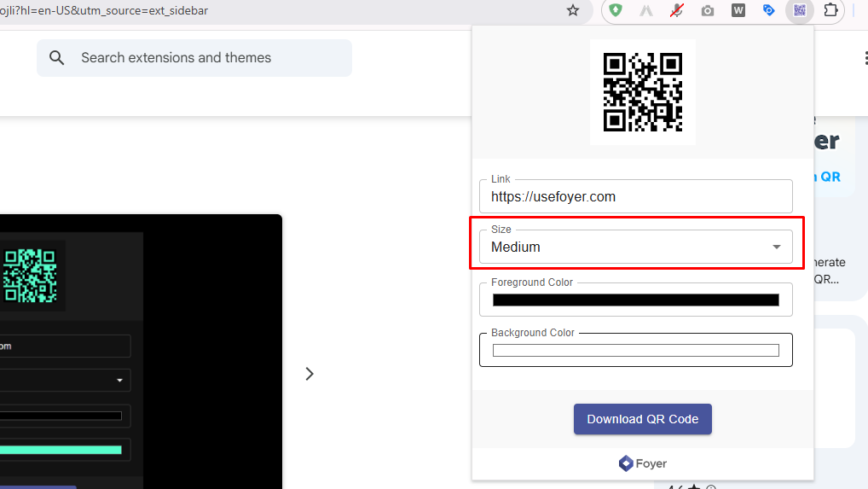Pick the white Background Color swatch

pos(635,350)
